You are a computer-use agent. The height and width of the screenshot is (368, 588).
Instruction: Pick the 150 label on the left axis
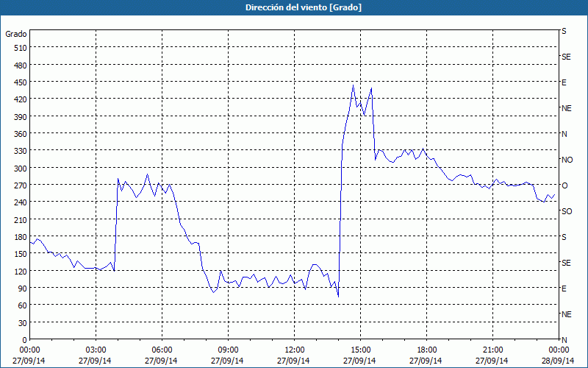(21, 254)
